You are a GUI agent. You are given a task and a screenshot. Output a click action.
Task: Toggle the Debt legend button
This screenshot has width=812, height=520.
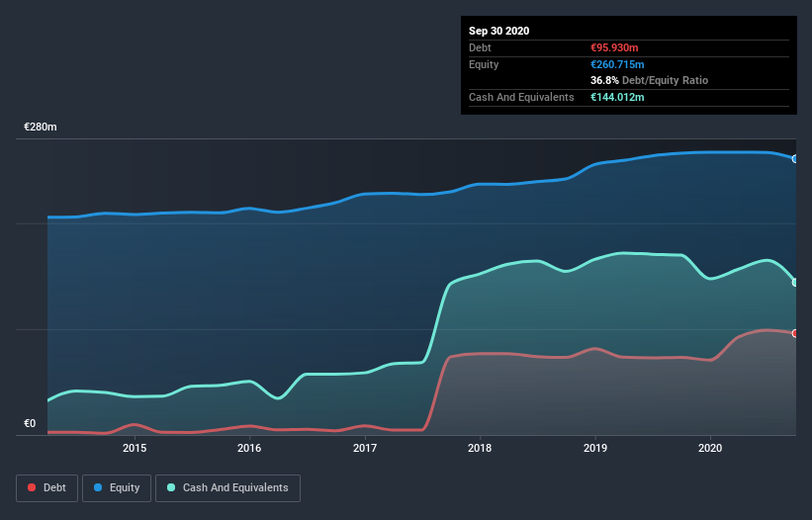coord(47,488)
